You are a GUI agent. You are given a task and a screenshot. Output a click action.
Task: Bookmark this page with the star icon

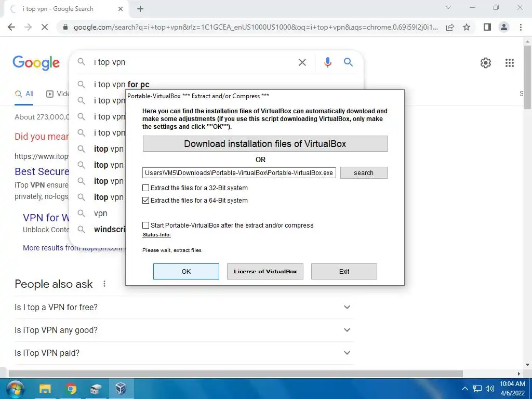[x=467, y=27]
